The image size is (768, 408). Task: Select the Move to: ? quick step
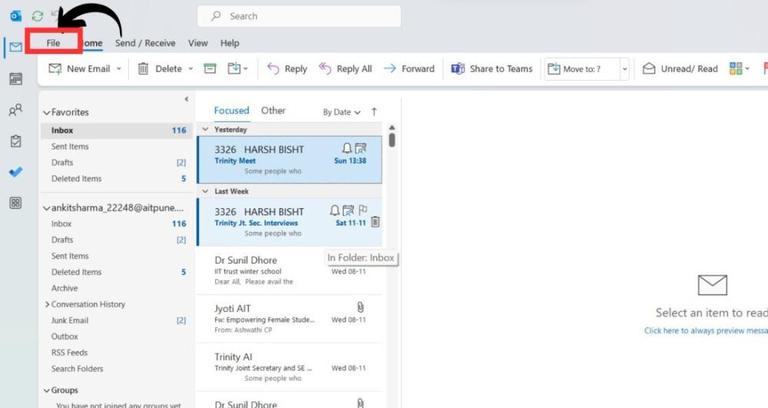pyautogui.click(x=582, y=69)
